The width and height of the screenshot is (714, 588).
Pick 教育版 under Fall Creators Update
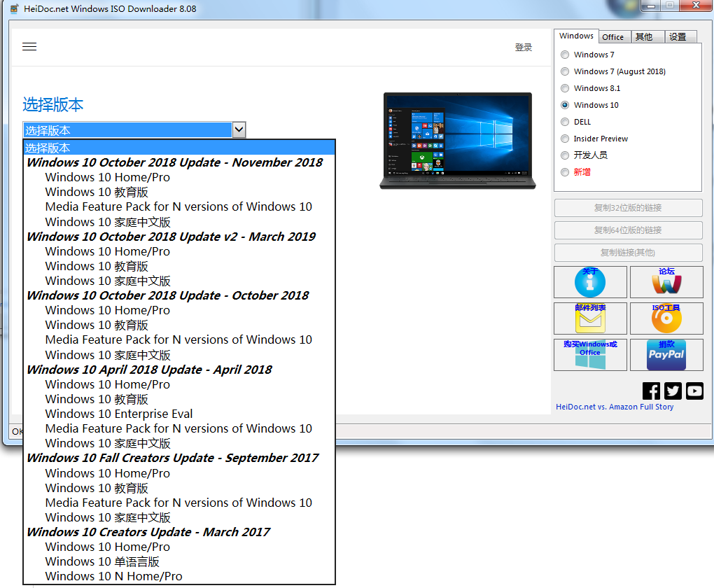tap(179, 488)
